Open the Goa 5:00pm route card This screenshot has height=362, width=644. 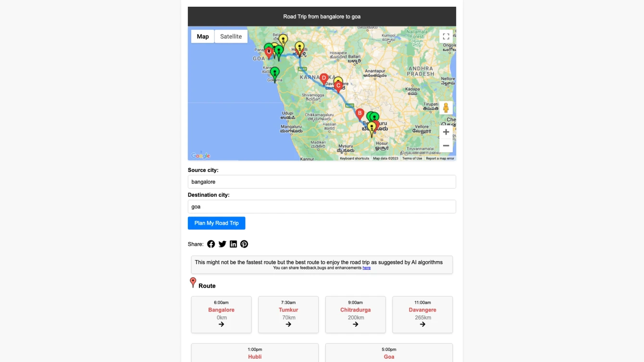point(389,353)
